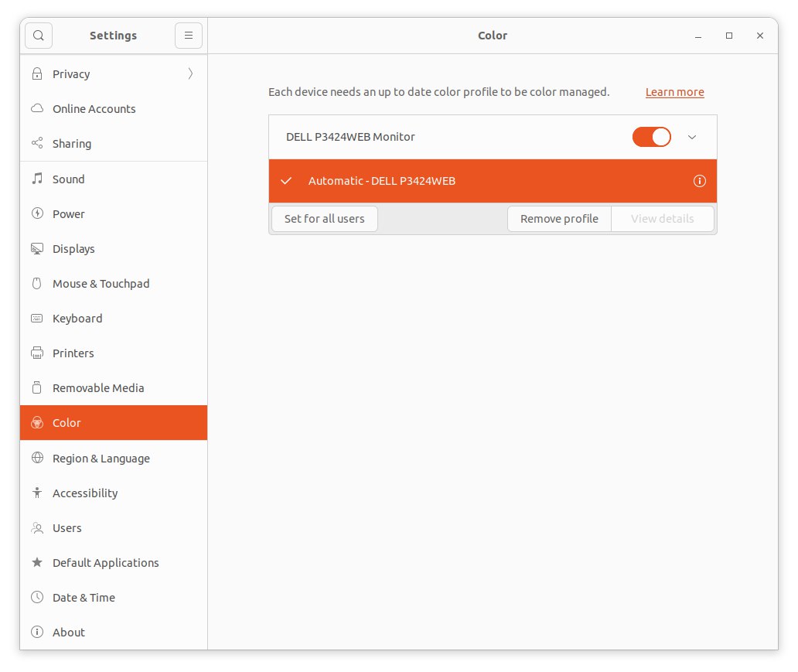Minimize the Settings window

[x=698, y=36]
